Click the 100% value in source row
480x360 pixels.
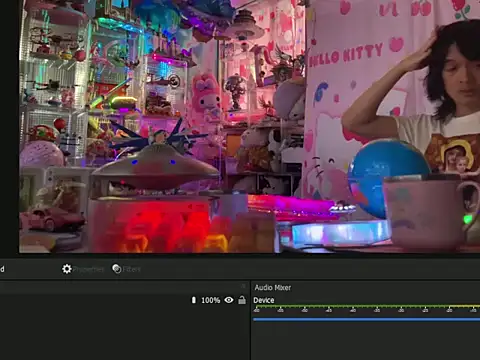click(x=210, y=300)
